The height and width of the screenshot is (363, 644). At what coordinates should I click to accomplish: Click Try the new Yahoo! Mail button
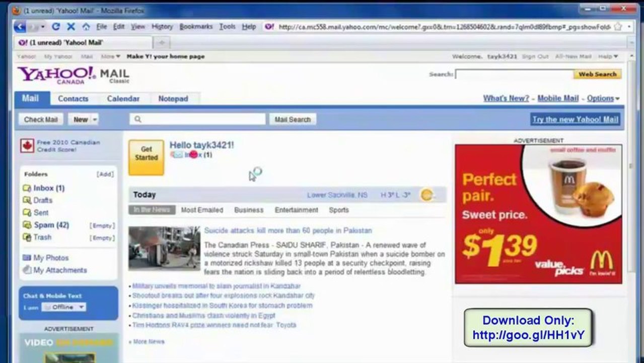point(575,119)
